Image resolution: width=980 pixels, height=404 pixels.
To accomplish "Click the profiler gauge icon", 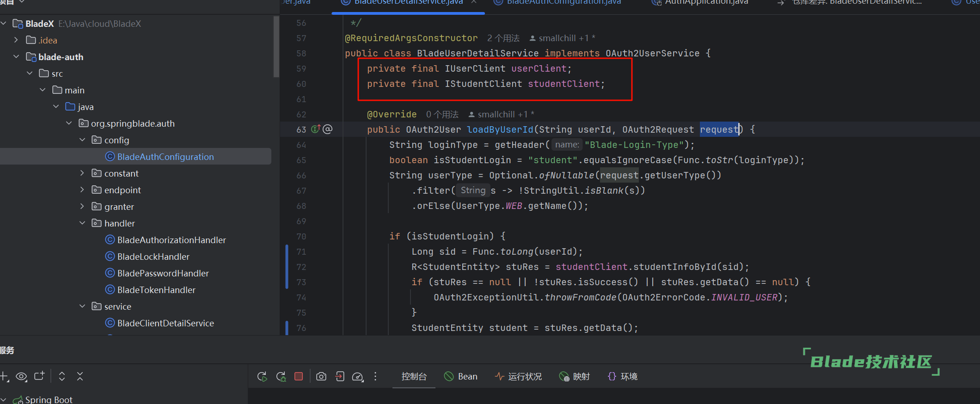I will (357, 377).
